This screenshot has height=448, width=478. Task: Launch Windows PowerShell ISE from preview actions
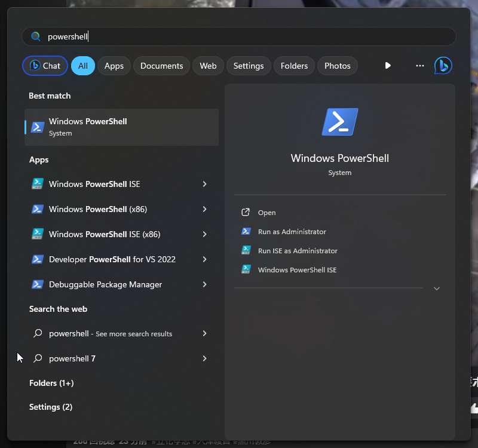click(x=297, y=270)
